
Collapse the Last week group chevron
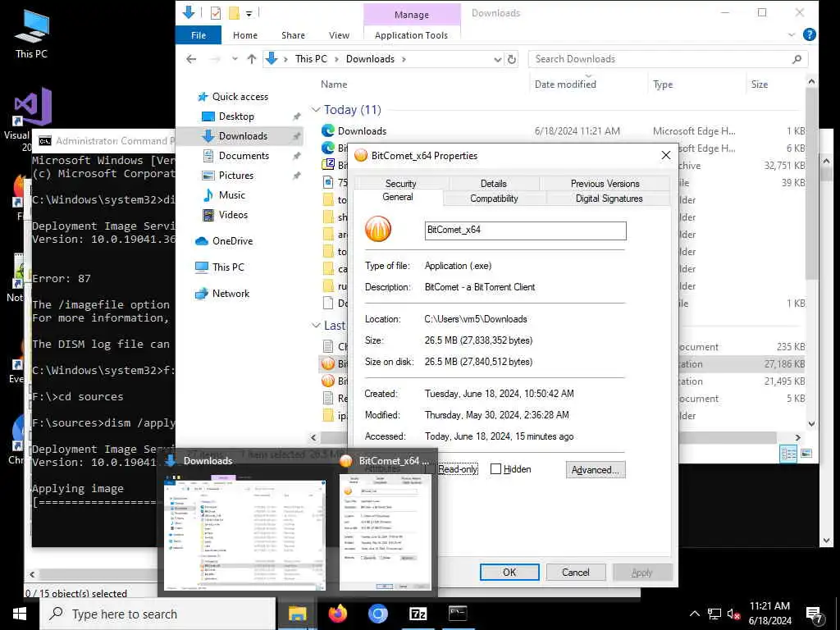click(316, 326)
